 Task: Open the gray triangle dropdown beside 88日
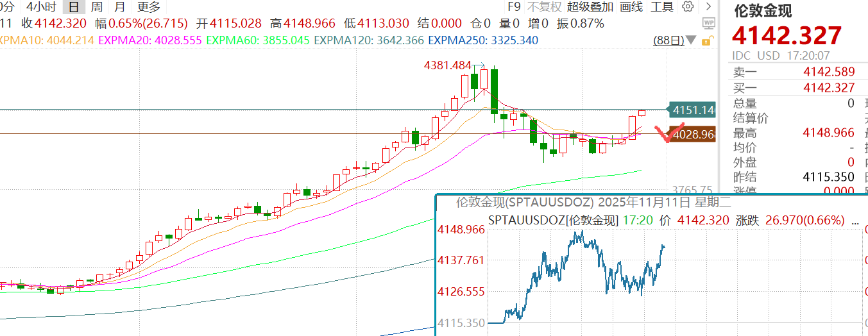coord(691,40)
